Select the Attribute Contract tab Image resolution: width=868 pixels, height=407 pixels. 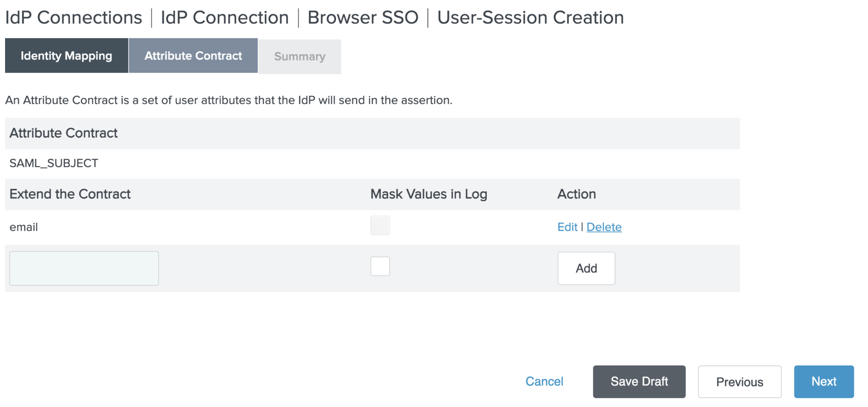[193, 56]
